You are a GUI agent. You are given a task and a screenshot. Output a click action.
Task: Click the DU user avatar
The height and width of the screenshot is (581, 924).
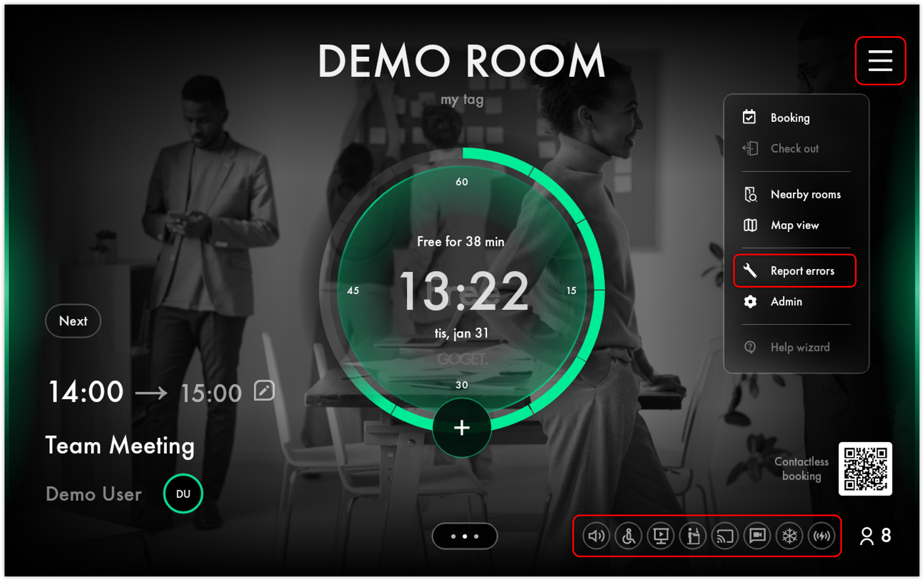183,493
